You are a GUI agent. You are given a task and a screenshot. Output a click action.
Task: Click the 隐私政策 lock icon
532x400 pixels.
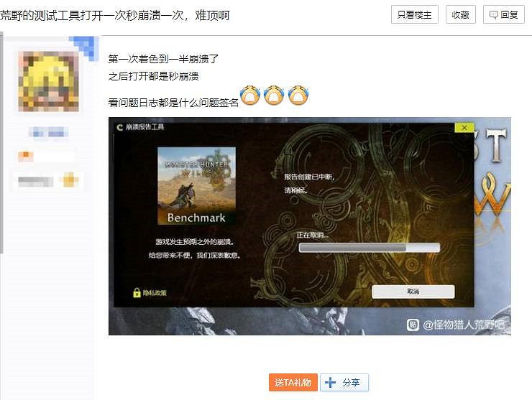point(137,292)
